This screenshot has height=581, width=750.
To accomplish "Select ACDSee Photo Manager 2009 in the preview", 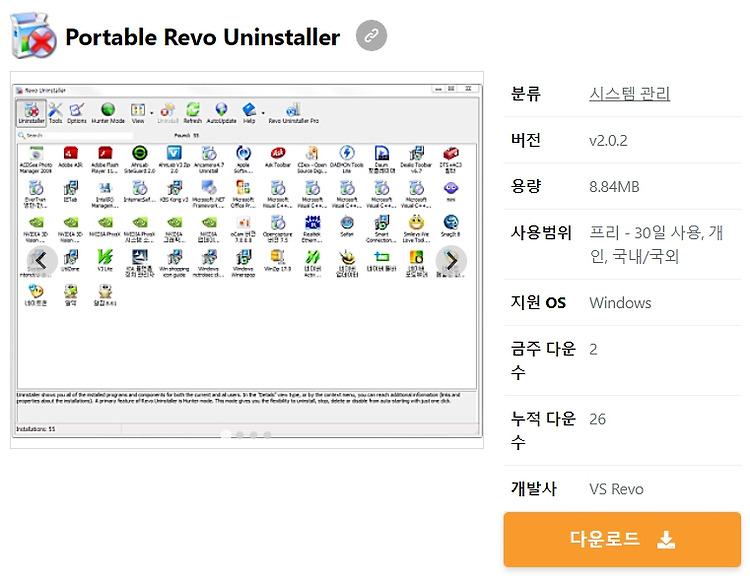I will [36, 160].
